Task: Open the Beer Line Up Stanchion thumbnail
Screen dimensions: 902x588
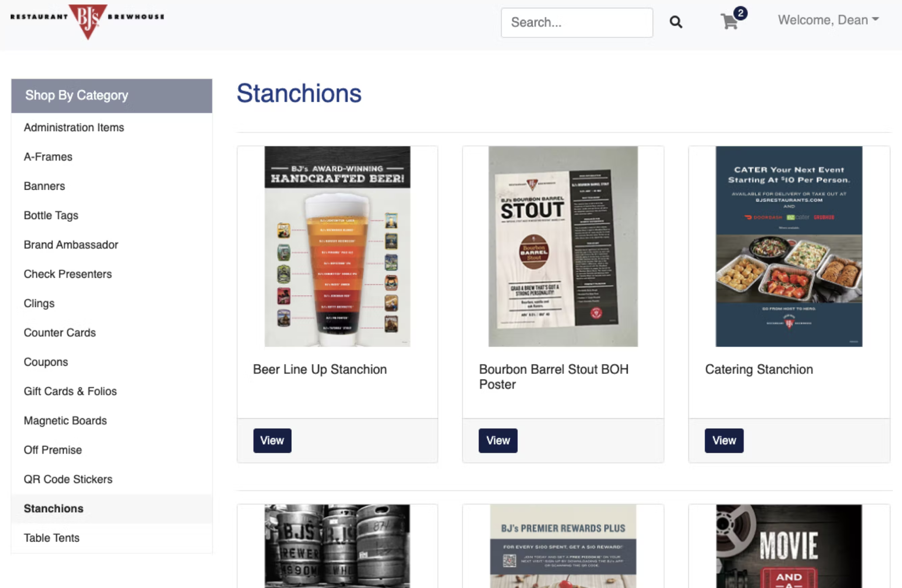Action: [x=337, y=246]
